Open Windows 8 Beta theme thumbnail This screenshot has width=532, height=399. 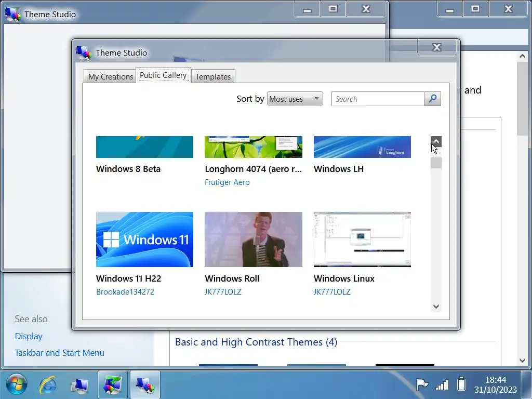[x=144, y=147]
